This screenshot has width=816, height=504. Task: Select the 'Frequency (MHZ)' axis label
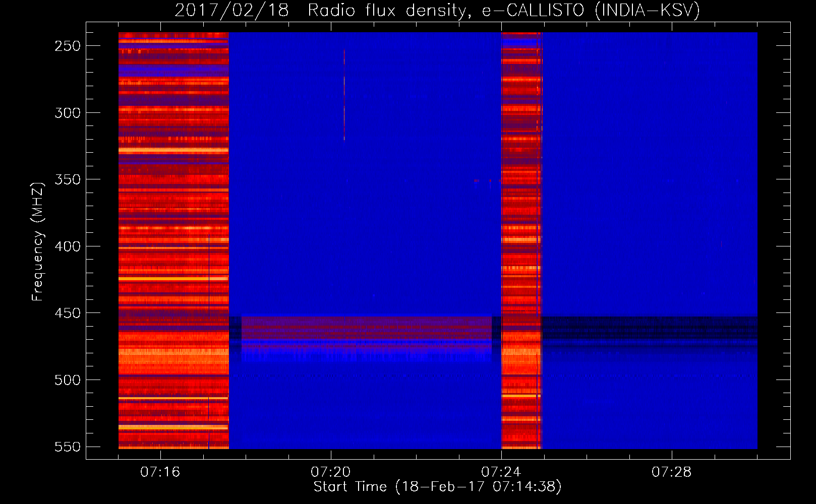tap(37, 242)
